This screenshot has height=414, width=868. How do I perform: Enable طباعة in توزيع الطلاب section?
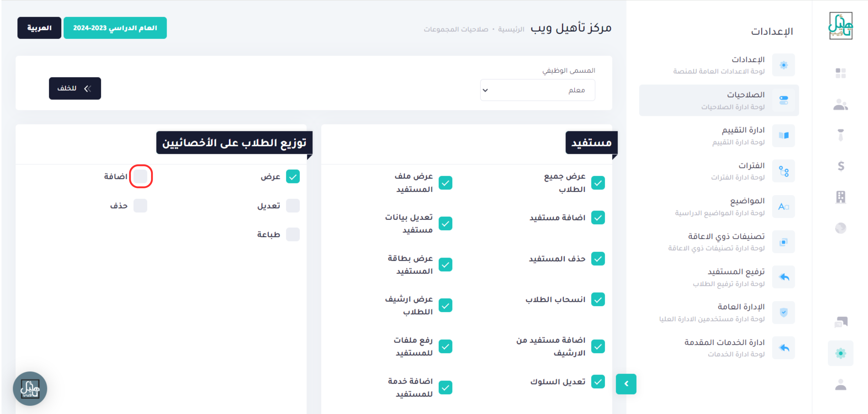(292, 235)
